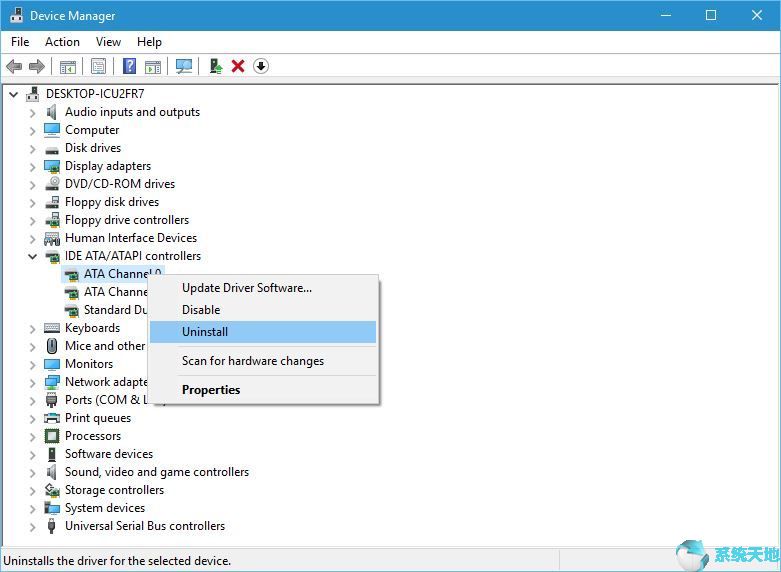
Task: Choose Disable from the context menu
Action: pyautogui.click(x=262, y=309)
